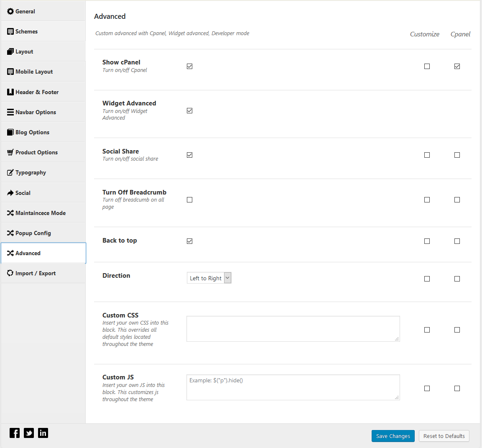Click the Import / Export refresh icon

(x=10, y=273)
